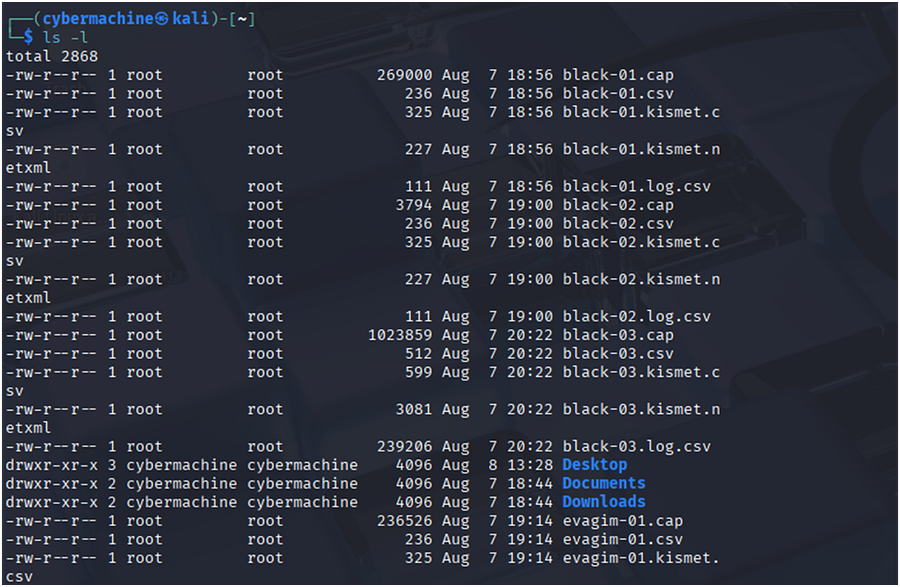This screenshot has height=587, width=900.
Task: Click the ls -l command text
Action: tap(65, 38)
